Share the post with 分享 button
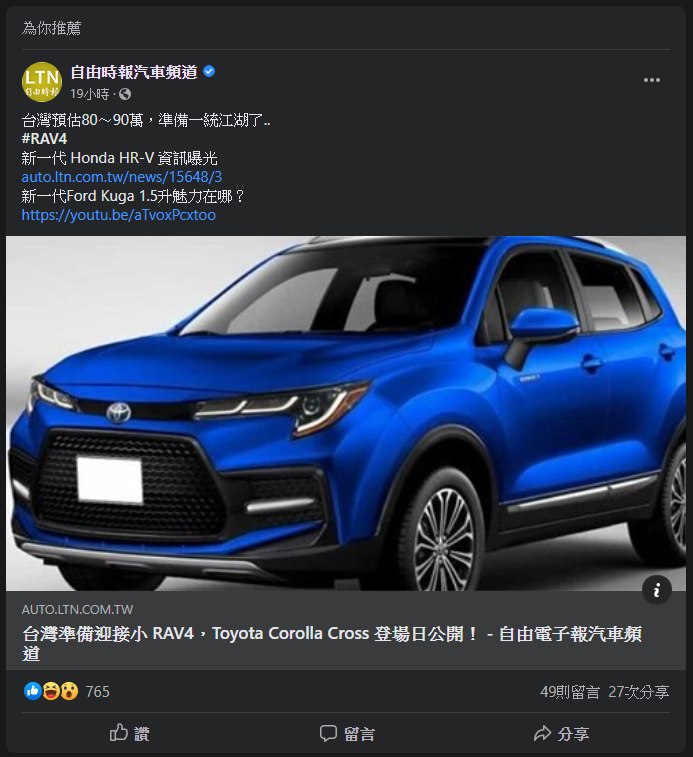Image resolution: width=693 pixels, height=757 pixels. [x=562, y=733]
